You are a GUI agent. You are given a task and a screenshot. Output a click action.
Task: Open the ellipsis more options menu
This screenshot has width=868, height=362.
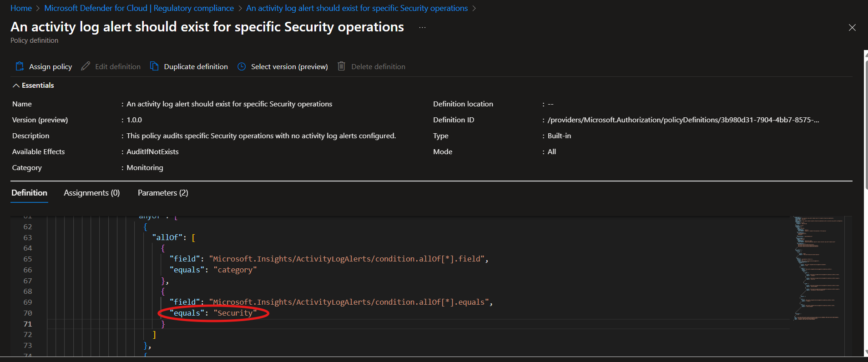[x=423, y=28]
